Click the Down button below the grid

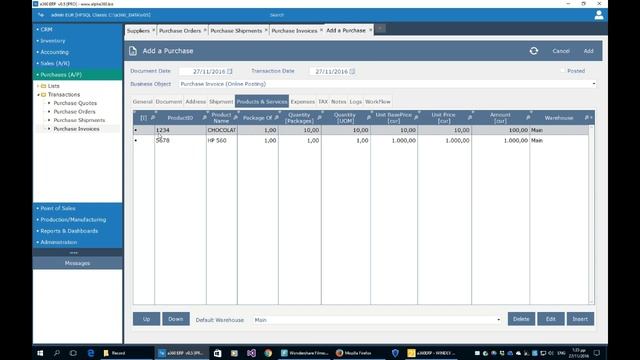pyautogui.click(x=176, y=319)
